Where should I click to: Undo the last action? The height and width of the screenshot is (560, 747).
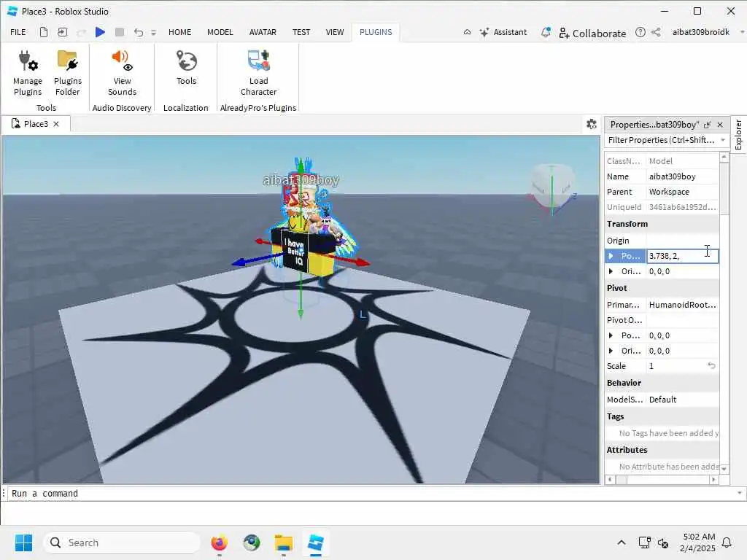138,32
